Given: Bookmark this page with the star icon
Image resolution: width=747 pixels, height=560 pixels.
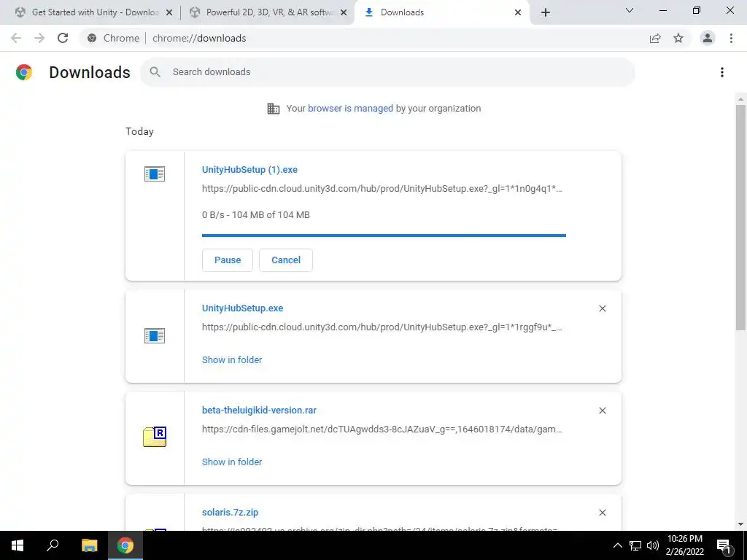Looking at the screenshot, I should (678, 38).
